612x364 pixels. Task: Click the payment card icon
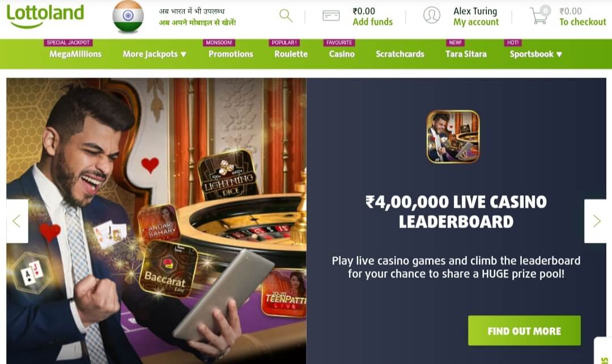coord(331,16)
